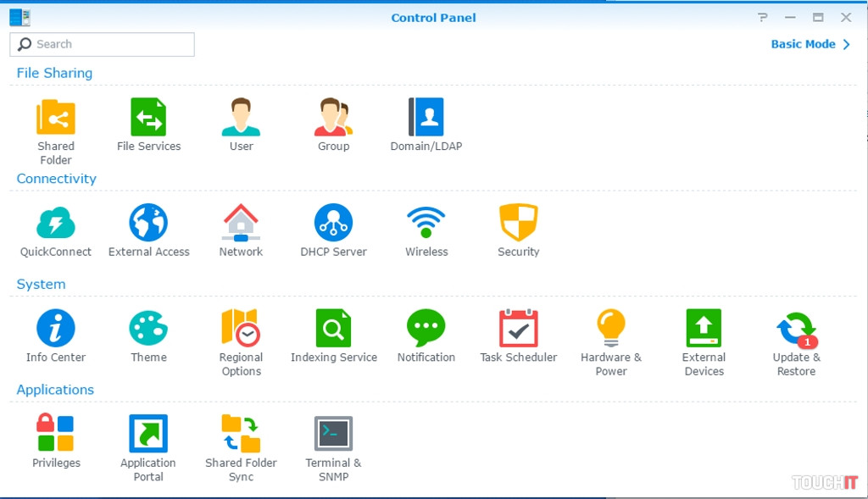Click the File Sharing section heading
Viewport: 868px width, 499px height.
pyautogui.click(x=54, y=73)
